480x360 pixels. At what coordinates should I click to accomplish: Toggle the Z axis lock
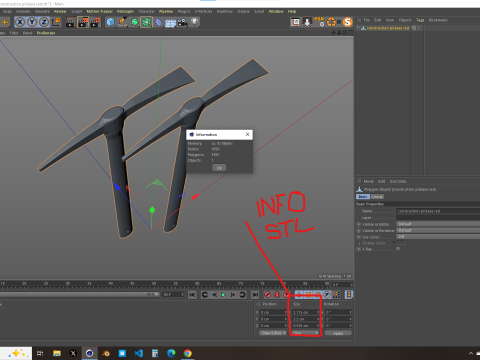44,22
